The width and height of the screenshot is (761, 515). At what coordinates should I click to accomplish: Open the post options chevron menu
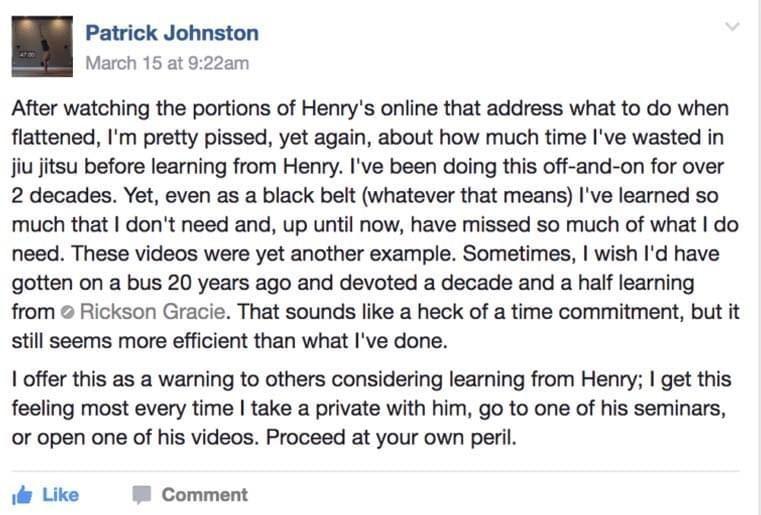coord(732,26)
